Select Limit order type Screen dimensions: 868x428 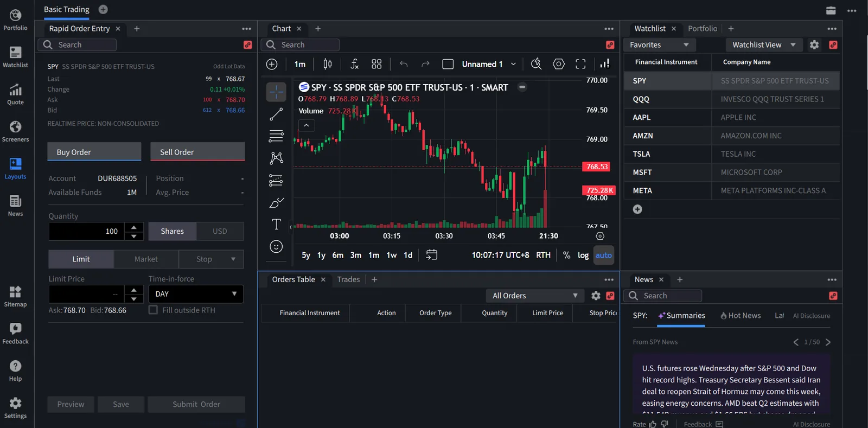point(81,259)
